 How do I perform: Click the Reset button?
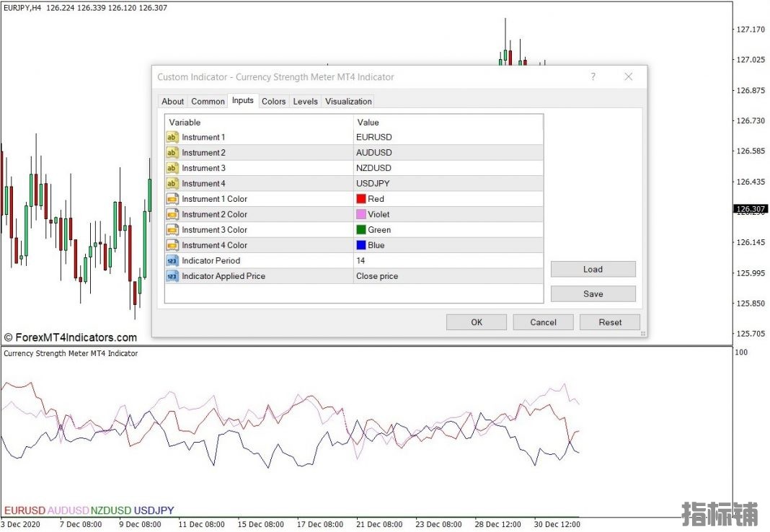(609, 322)
